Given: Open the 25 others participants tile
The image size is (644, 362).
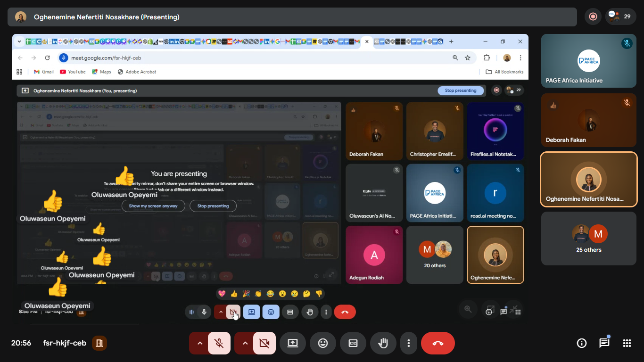Looking at the screenshot, I should (x=589, y=239).
